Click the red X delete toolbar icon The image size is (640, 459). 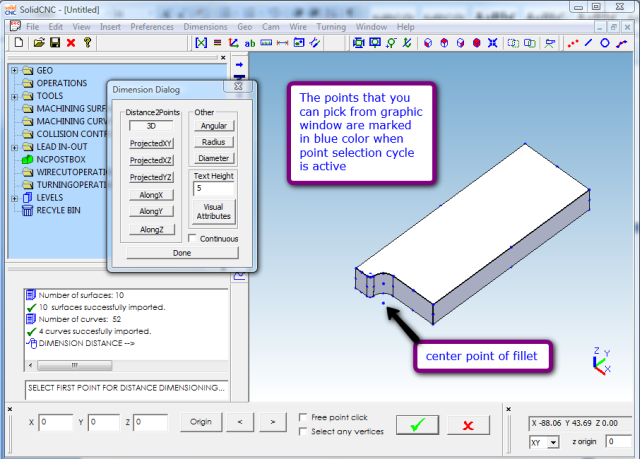70,43
